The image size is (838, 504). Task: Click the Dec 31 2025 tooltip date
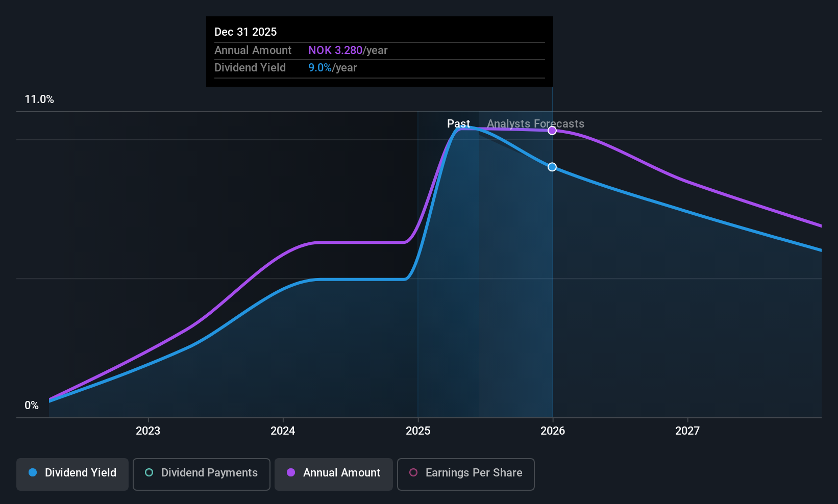tap(245, 32)
